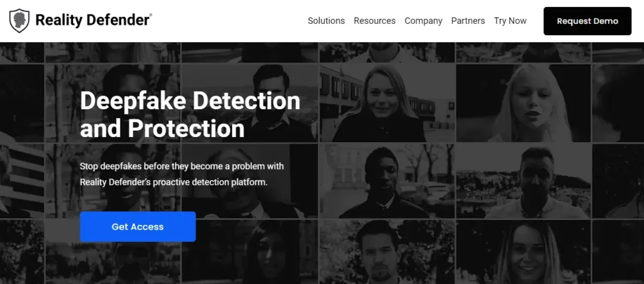Screen dimensions: 644x284
Task: Click the Stop deepfakes description paragraph
Action: tap(182, 174)
